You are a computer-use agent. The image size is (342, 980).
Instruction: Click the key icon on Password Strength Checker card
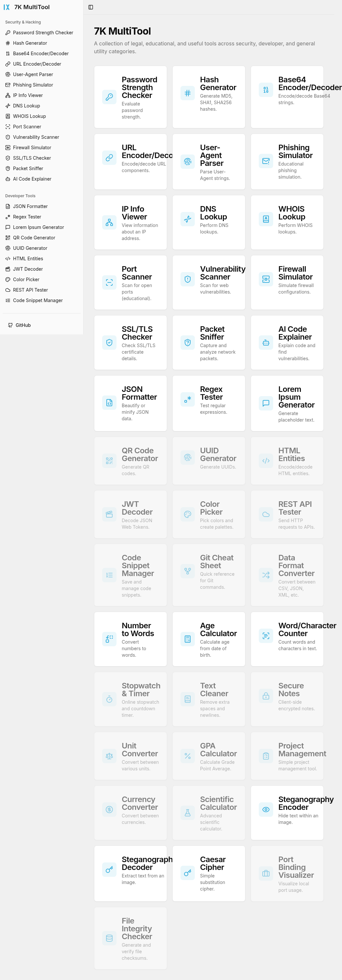(109, 97)
